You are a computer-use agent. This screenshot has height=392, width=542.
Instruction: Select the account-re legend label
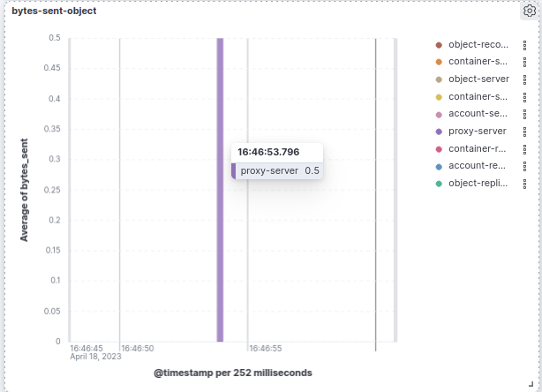click(478, 165)
